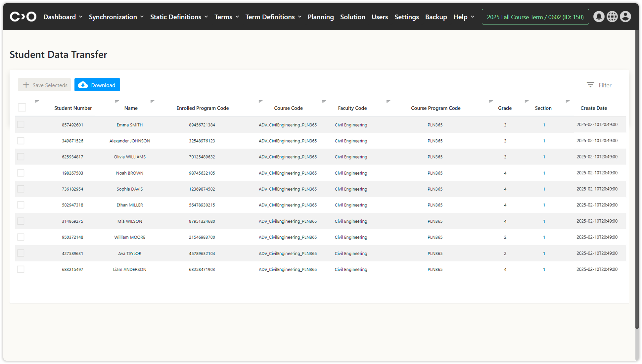This screenshot has width=642, height=364.
Task: Click sort icon beside Course Code column
Action: [260, 102]
